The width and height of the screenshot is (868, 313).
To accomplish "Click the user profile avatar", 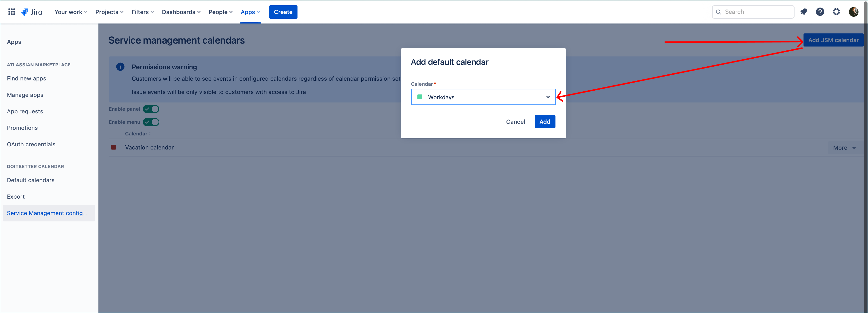I will (853, 12).
